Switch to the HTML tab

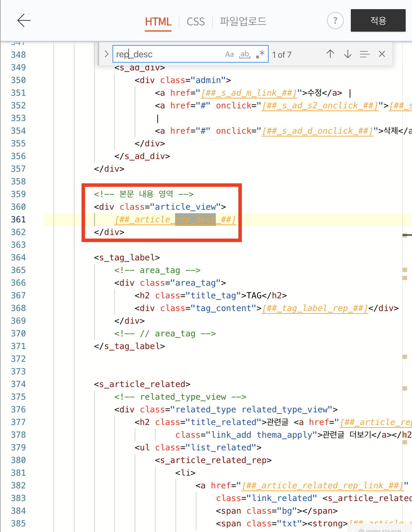[158, 22]
